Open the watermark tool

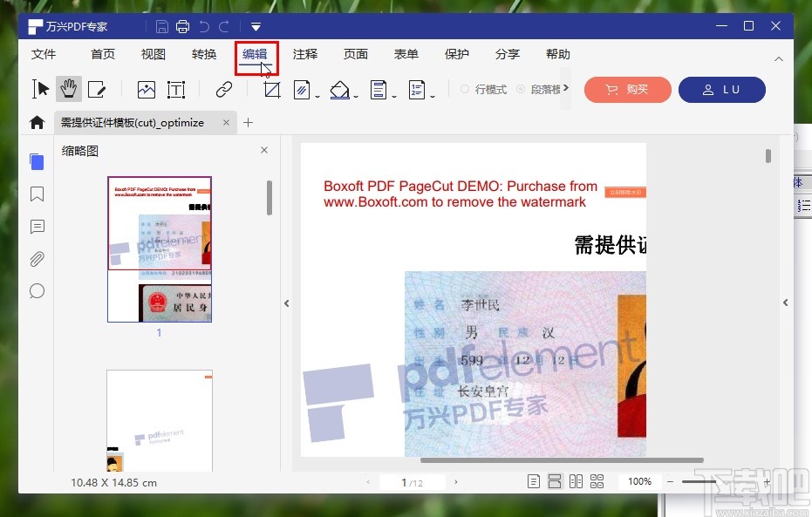pyautogui.click(x=302, y=89)
